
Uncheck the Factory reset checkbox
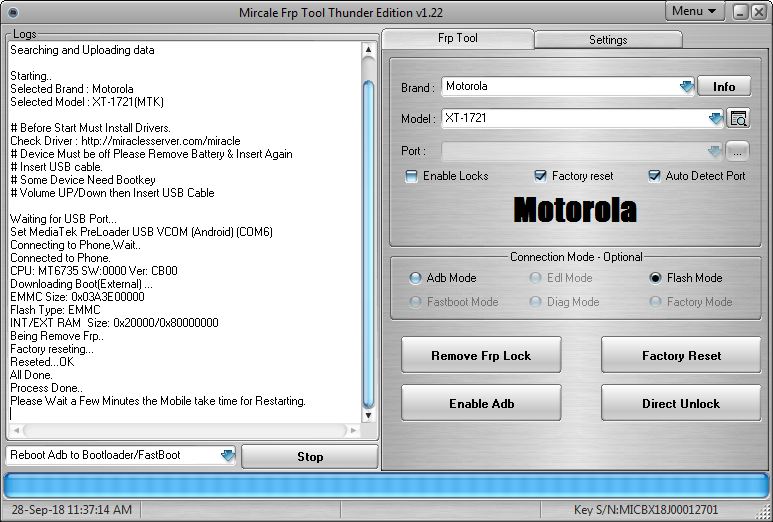click(540, 176)
